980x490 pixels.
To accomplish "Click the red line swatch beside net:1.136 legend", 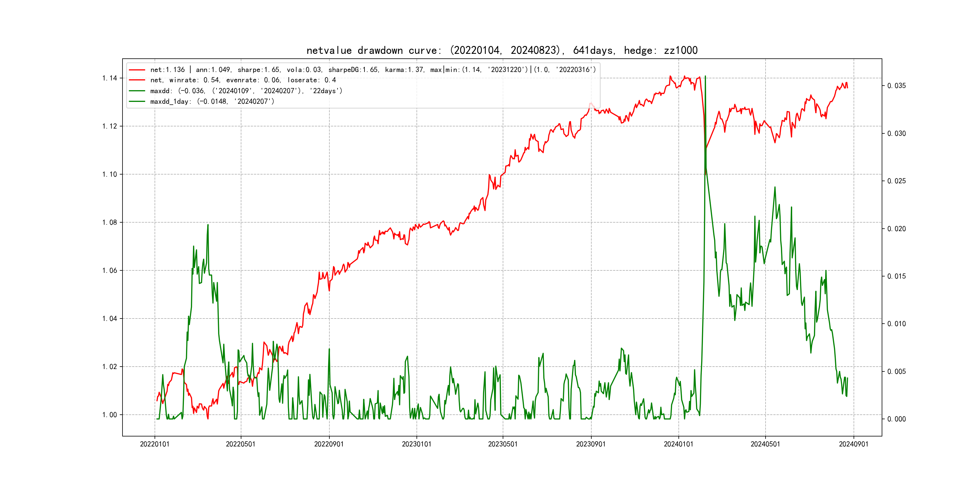I will (137, 70).
